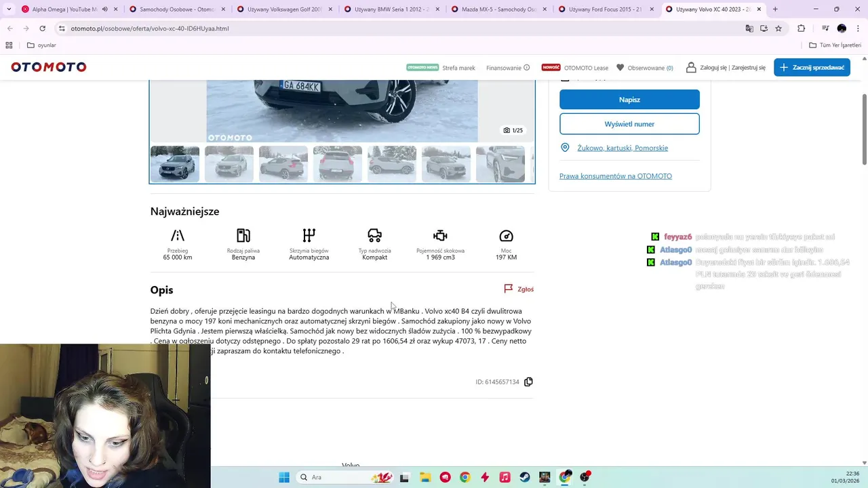The image size is (868, 488).
Task: Select the fifth gallery thumbnail
Action: (392, 164)
